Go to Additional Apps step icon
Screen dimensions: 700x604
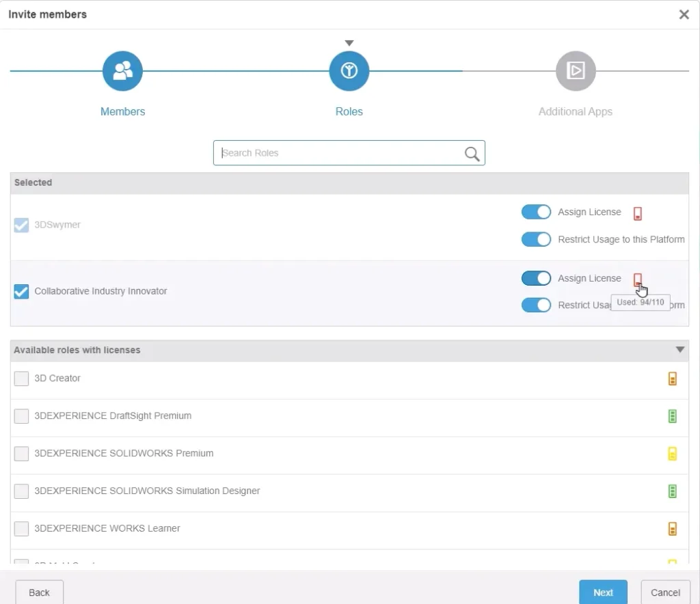point(576,71)
